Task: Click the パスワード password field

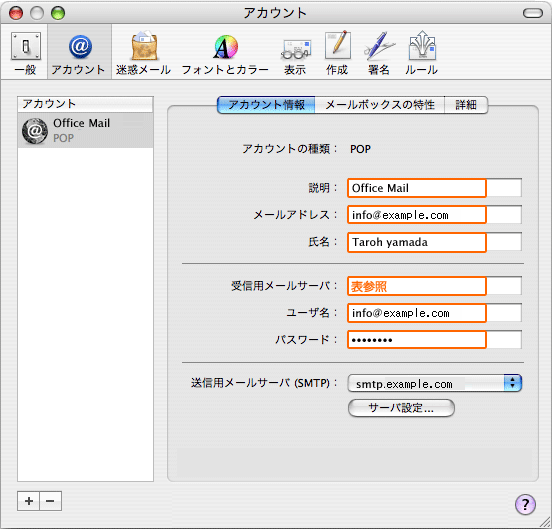Action: [x=434, y=340]
